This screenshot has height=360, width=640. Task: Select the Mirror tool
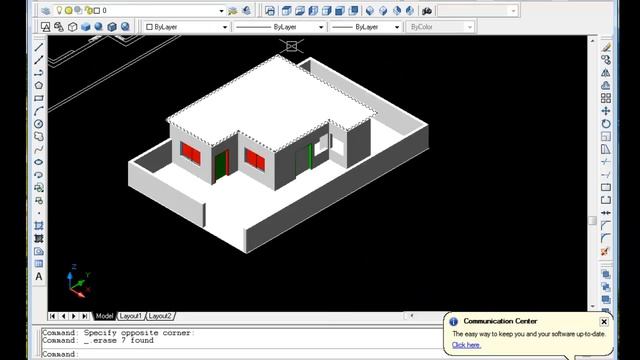click(x=606, y=73)
